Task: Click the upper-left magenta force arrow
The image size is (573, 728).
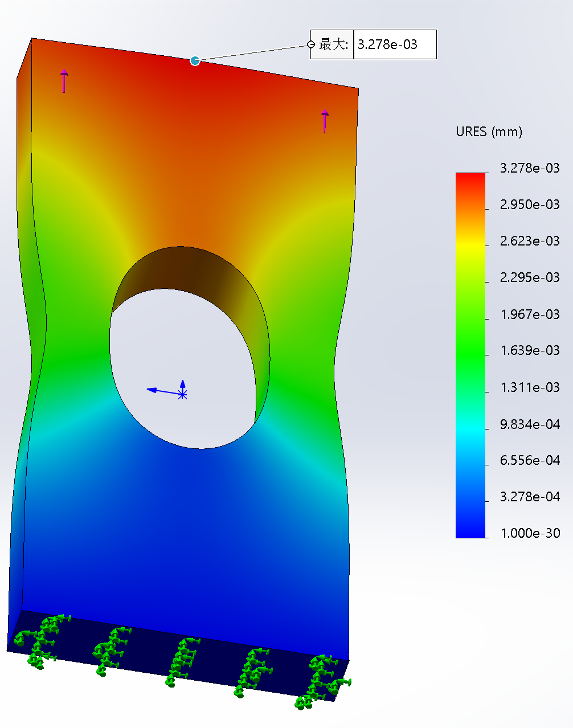Action: click(x=64, y=81)
